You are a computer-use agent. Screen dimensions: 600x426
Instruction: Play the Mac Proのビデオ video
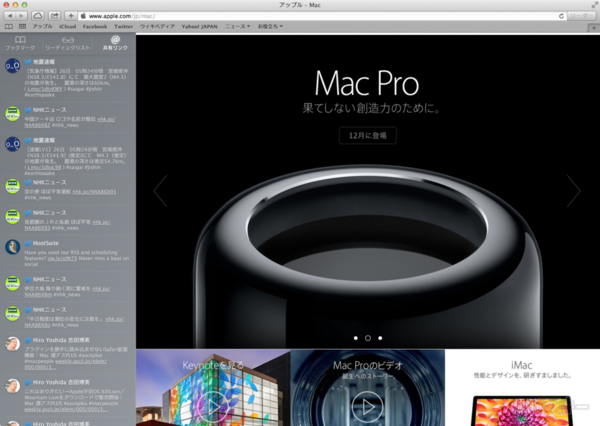click(x=367, y=406)
